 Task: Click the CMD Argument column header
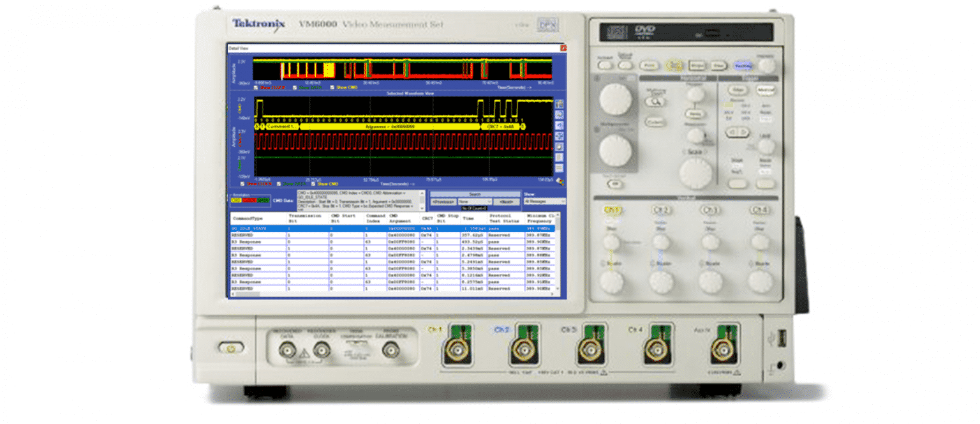click(x=403, y=218)
